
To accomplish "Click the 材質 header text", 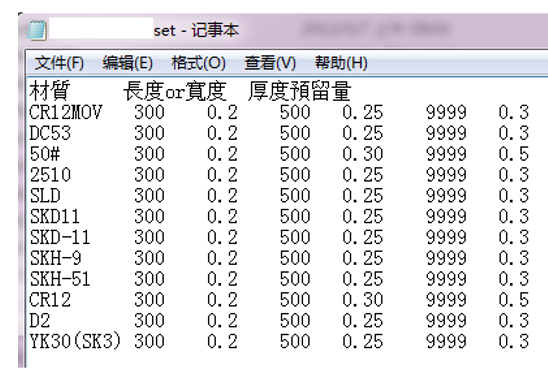I will (x=50, y=91).
